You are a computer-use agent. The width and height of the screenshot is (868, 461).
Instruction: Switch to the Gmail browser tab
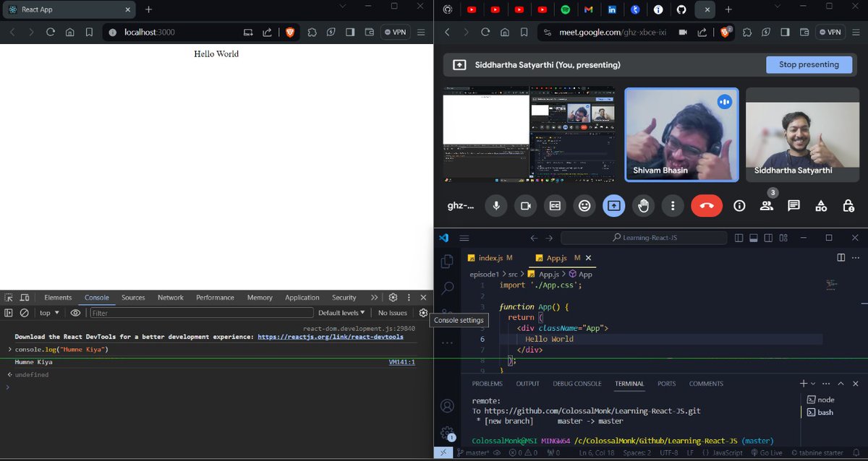tap(588, 9)
